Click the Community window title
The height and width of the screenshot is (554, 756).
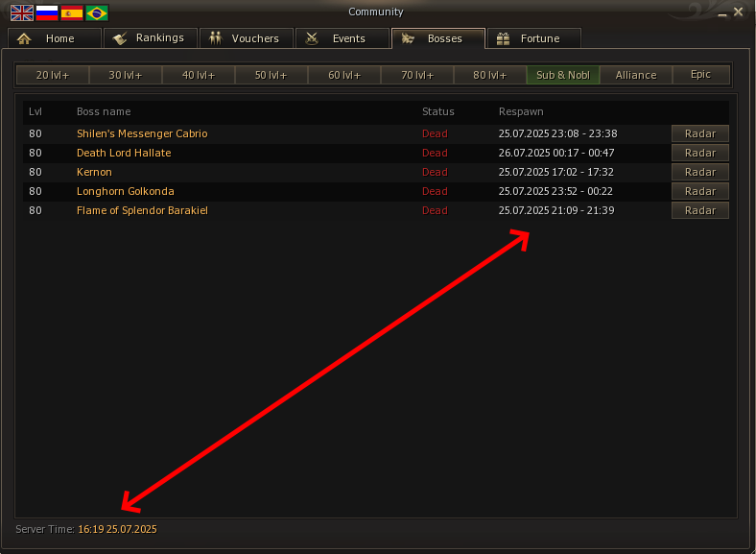tap(376, 12)
